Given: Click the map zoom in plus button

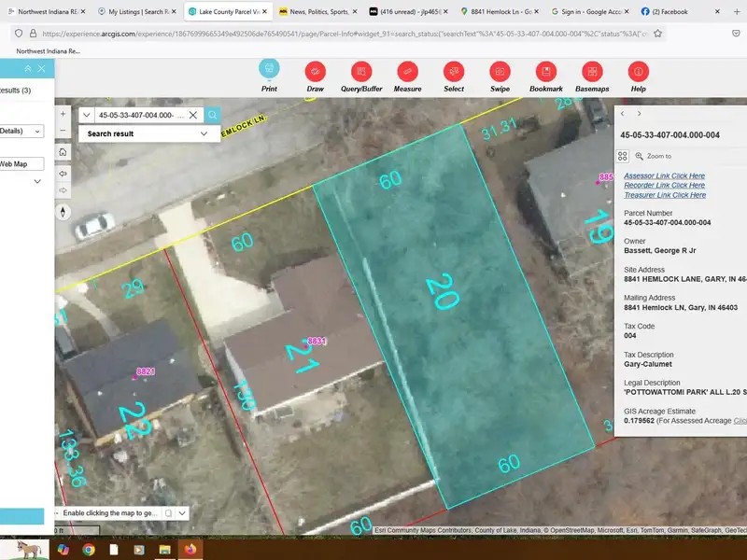Looking at the screenshot, I should [63, 111].
